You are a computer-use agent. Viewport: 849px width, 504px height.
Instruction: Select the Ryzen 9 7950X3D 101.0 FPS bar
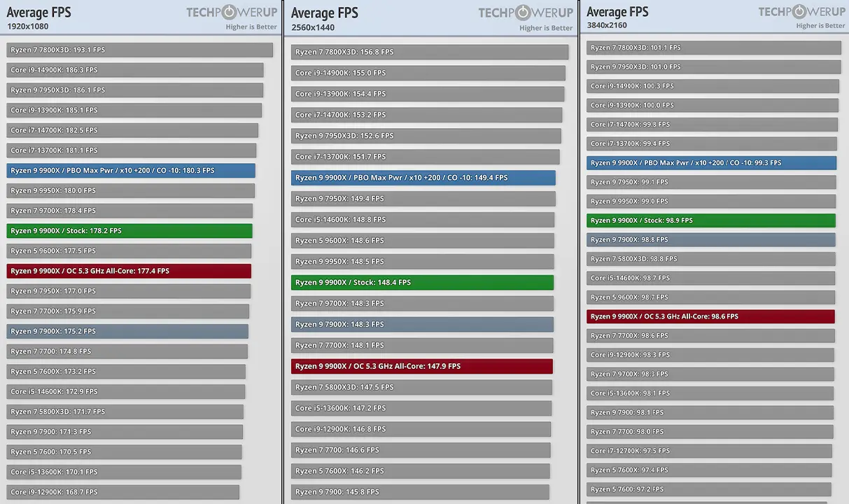pos(713,67)
